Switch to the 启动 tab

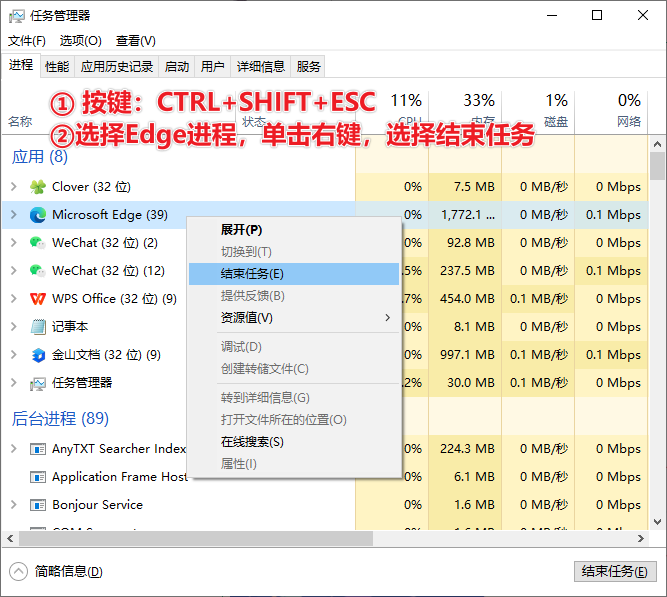177,66
